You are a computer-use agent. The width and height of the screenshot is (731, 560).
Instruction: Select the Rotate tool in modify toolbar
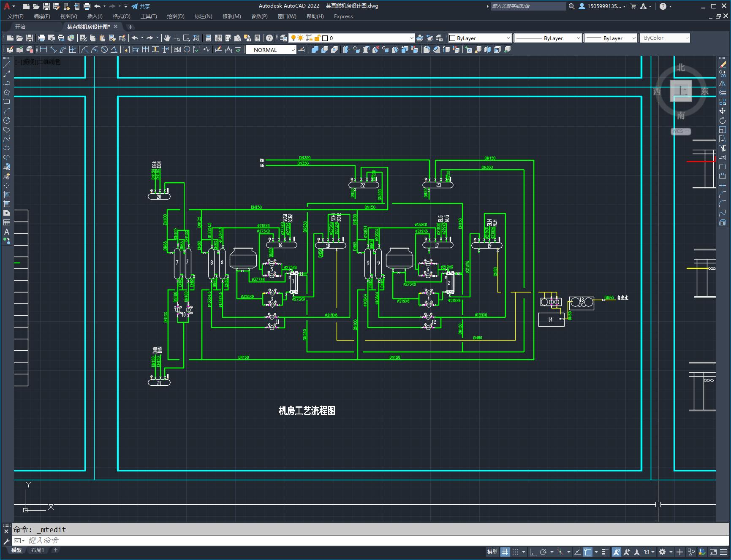[x=723, y=120]
